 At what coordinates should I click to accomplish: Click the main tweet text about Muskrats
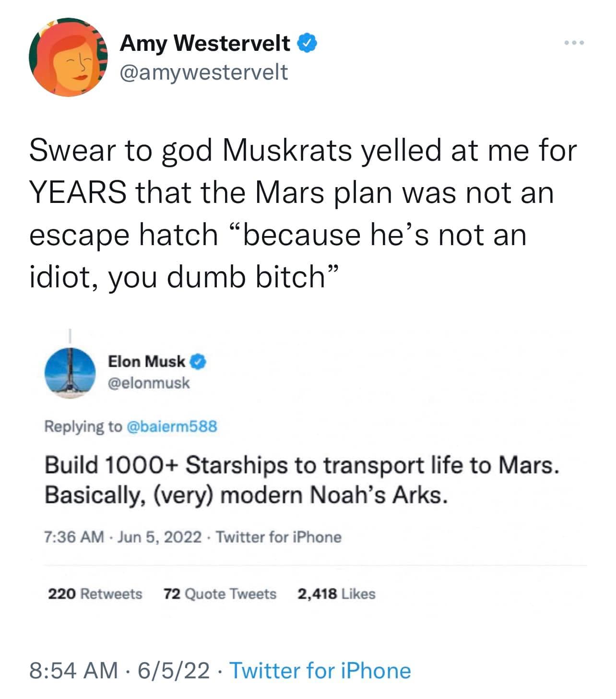point(302,213)
